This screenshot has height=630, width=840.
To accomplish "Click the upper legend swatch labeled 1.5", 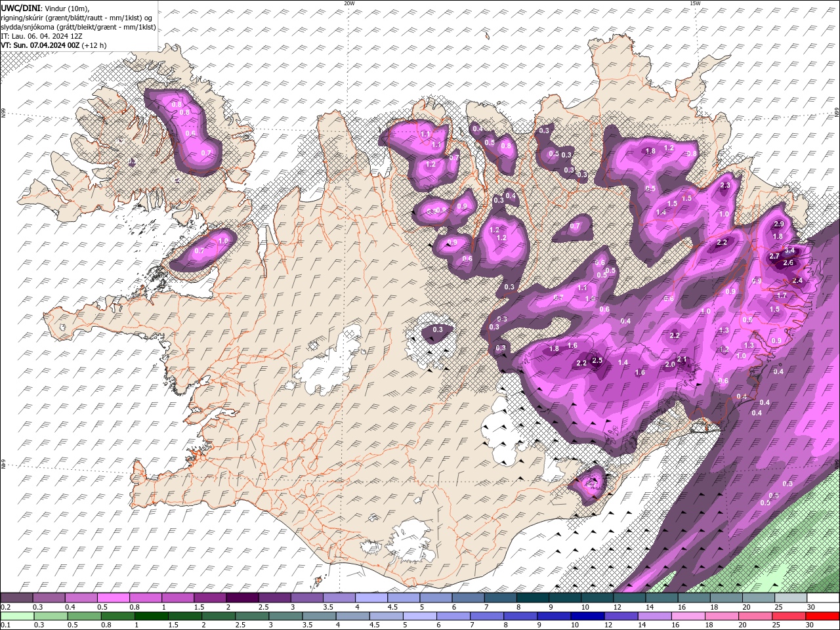I will tap(210, 598).
